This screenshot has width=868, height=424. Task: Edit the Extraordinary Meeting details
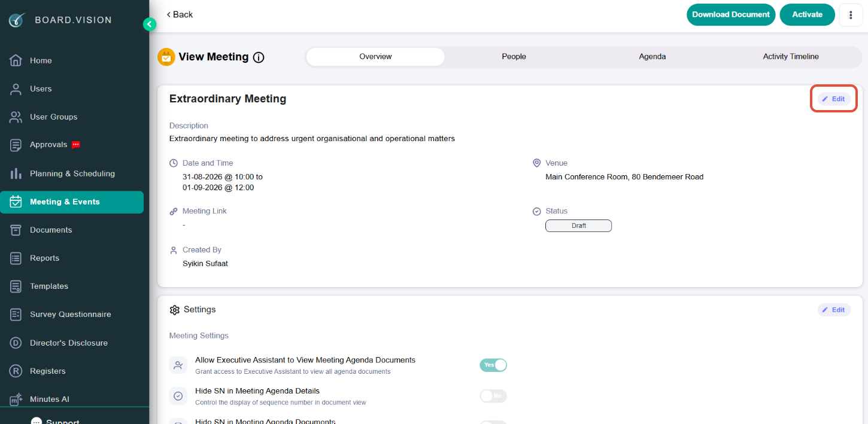[x=834, y=99]
